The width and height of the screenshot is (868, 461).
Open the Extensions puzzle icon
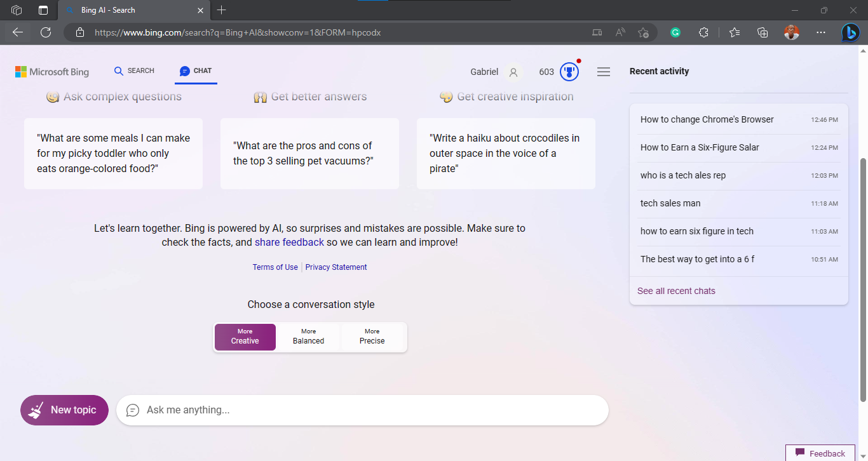[703, 32]
